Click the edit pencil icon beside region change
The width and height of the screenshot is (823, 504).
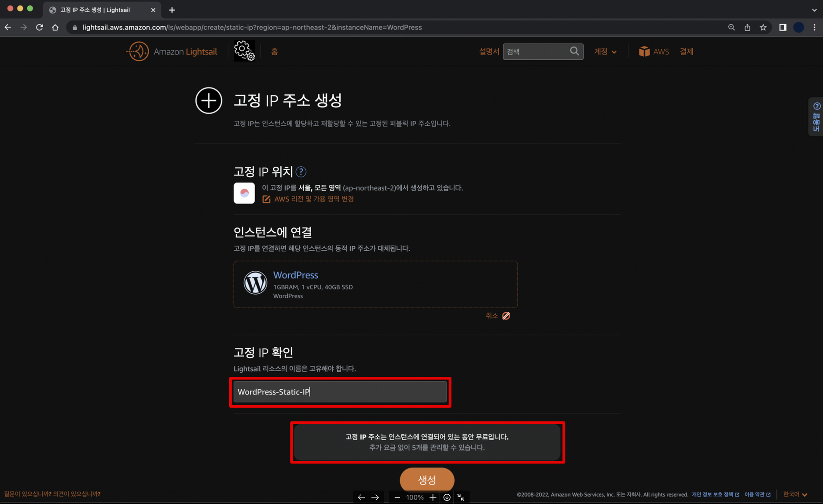266,199
